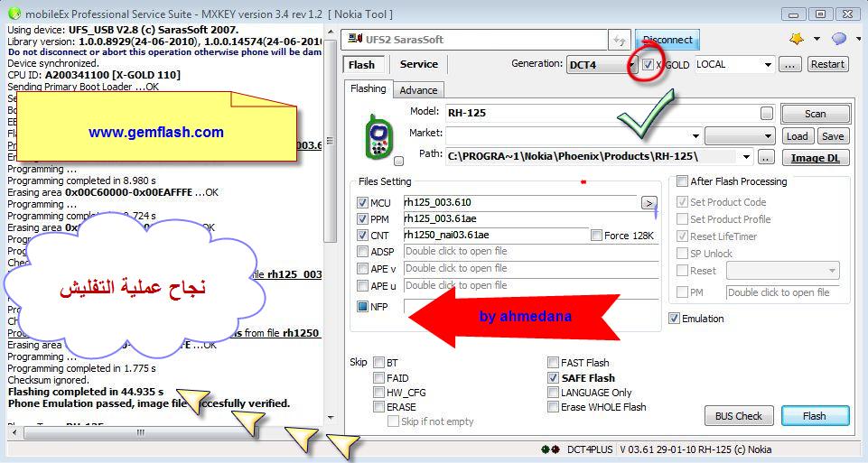Screen dimensions: 868x463
Task: Click the PPM rh125_003.61ae field
Action: [x=531, y=218]
